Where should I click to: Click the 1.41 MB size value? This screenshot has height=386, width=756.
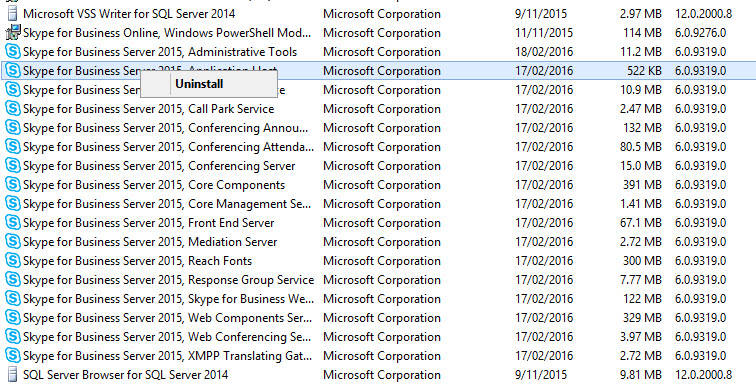[641, 204]
